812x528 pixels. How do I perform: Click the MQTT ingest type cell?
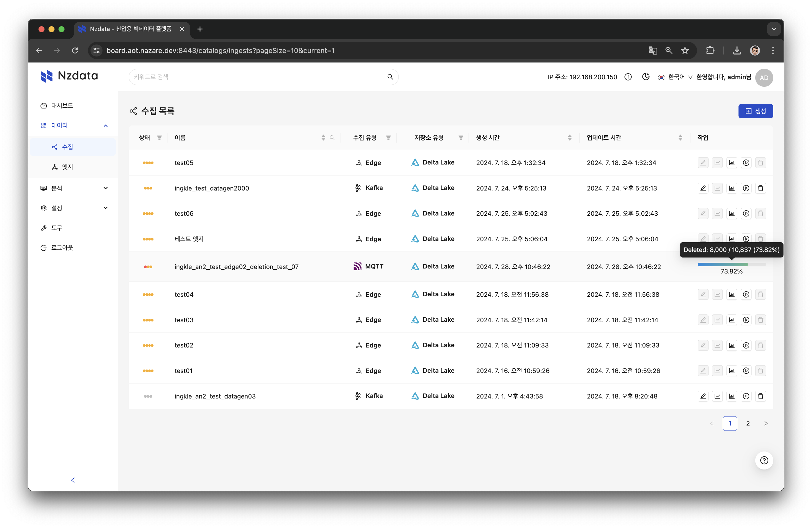click(x=368, y=266)
